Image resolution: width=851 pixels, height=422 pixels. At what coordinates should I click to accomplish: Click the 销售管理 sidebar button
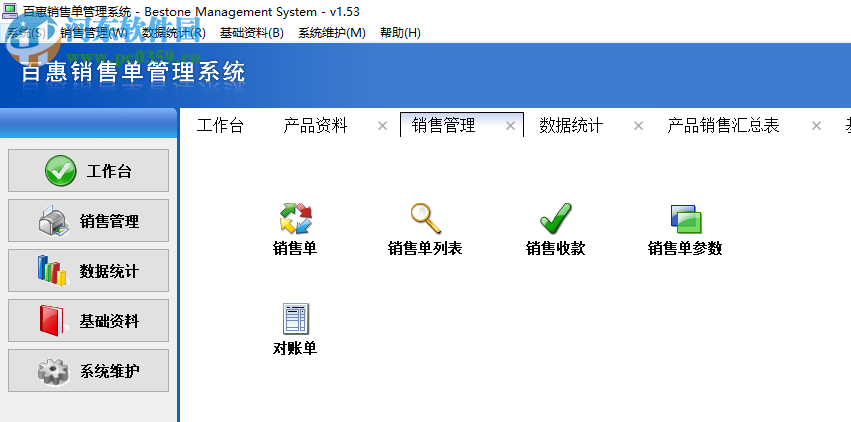click(88, 220)
